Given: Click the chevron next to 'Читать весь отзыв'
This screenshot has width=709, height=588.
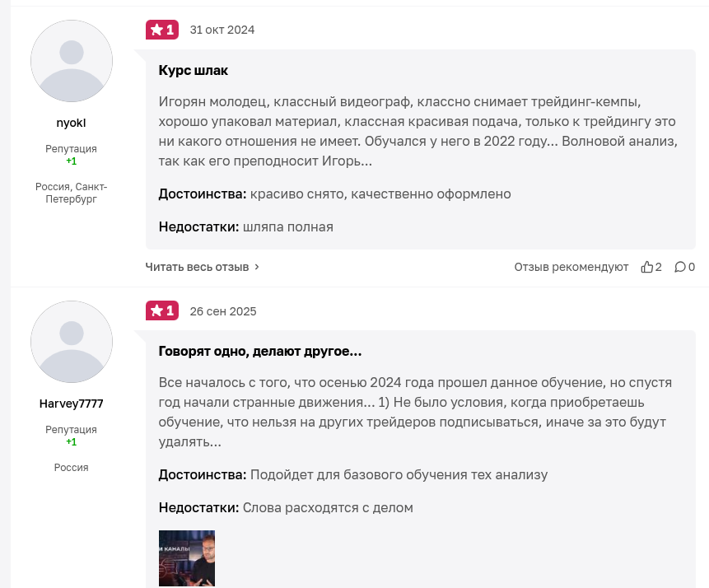Looking at the screenshot, I should point(257,267).
